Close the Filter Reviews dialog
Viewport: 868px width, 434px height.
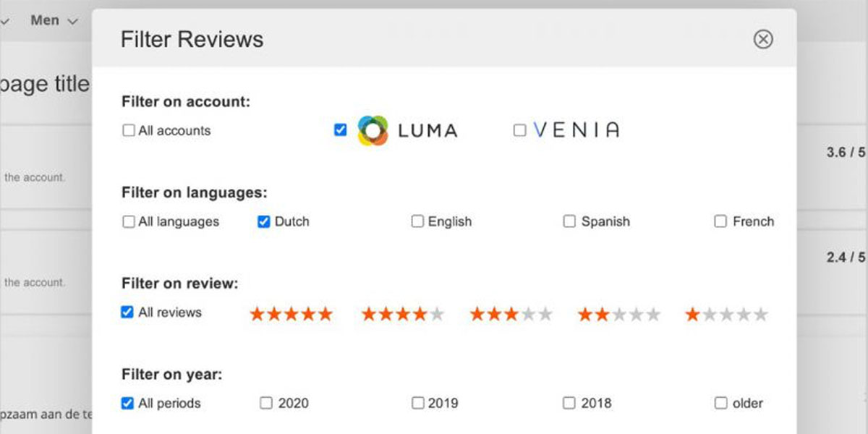[763, 39]
